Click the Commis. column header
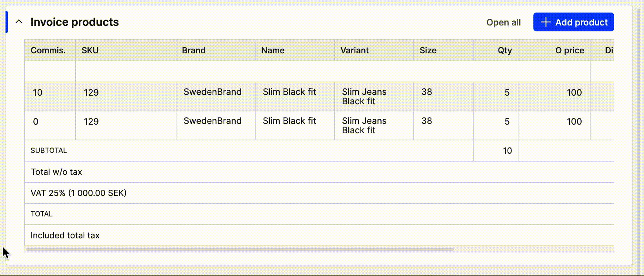 48,50
